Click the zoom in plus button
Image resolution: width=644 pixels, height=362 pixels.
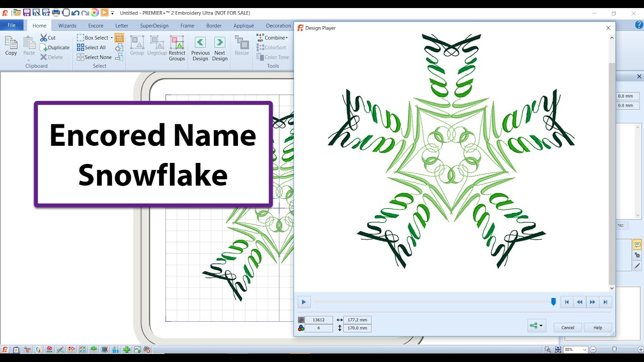click(x=640, y=349)
